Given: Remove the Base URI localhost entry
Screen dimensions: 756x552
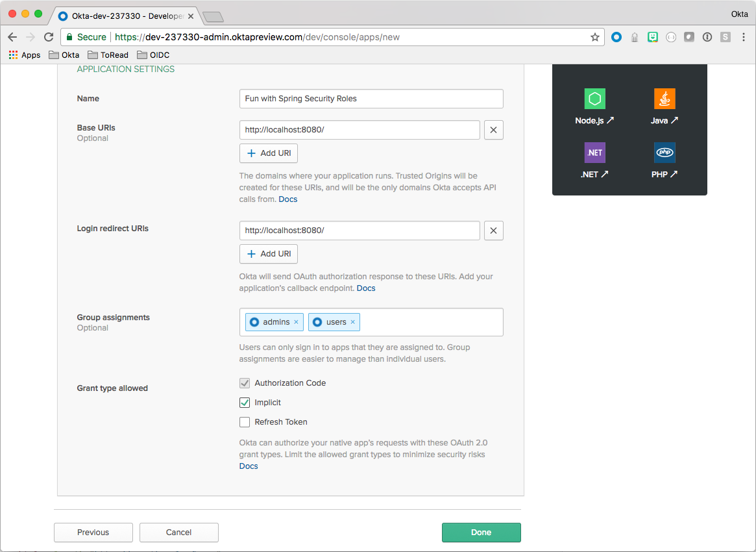Looking at the screenshot, I should click(x=493, y=130).
